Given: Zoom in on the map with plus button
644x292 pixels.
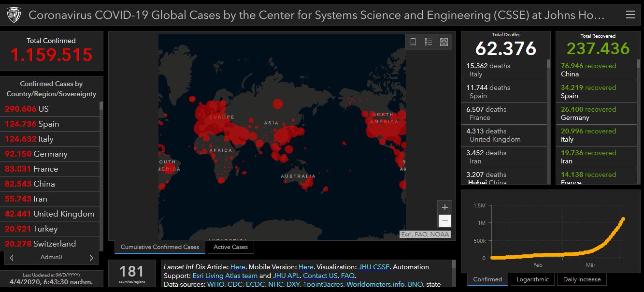Looking at the screenshot, I should [445, 207].
